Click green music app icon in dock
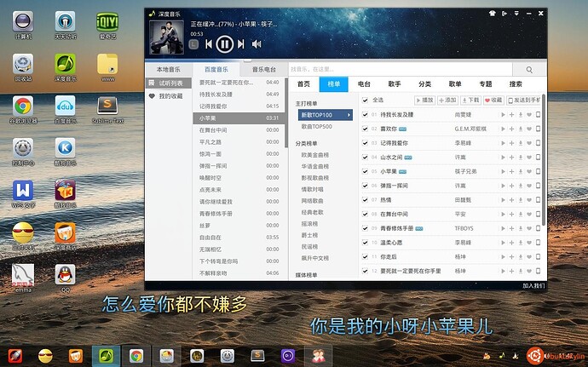Image resolution: width=588 pixels, height=367 pixels. click(107, 356)
